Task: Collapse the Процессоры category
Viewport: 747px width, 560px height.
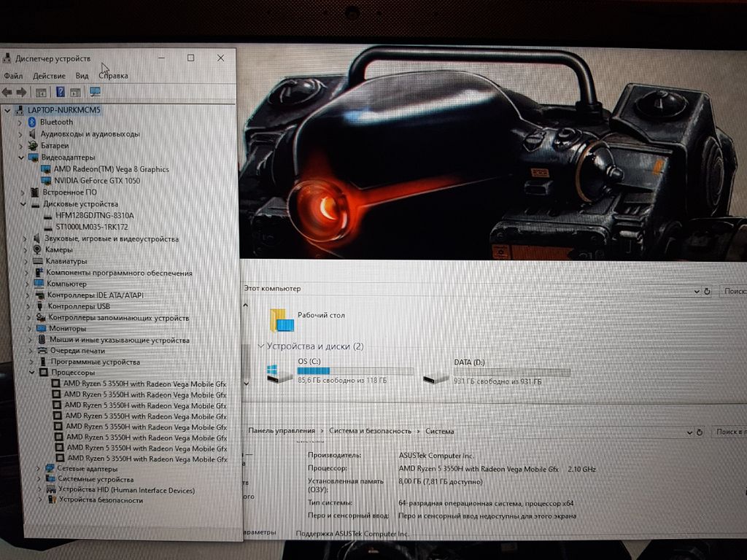Action: pyautogui.click(x=31, y=373)
